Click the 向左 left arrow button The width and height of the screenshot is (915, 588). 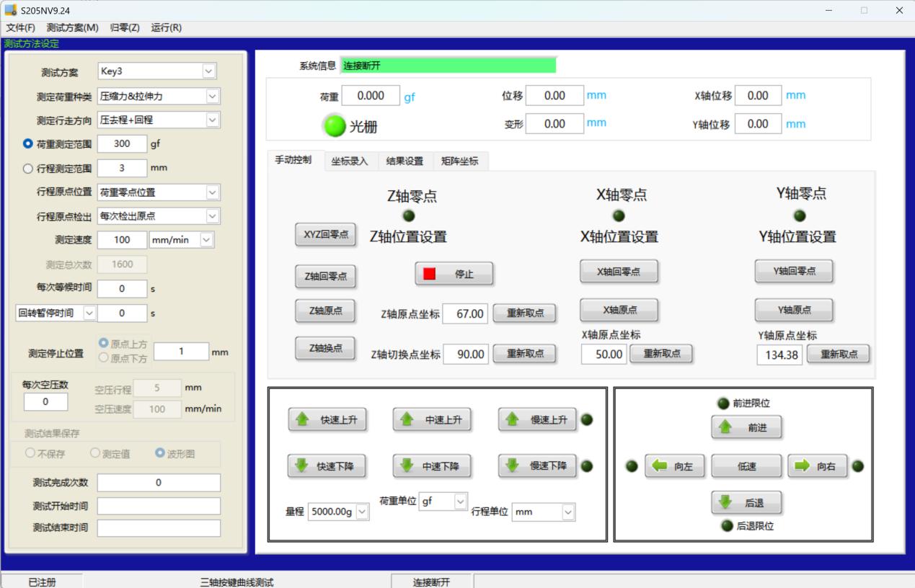(x=674, y=466)
